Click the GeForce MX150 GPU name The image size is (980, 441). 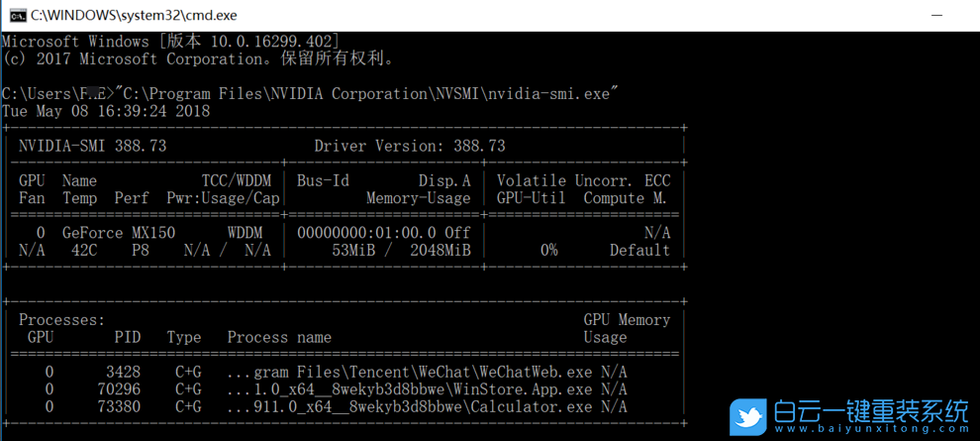tap(119, 233)
